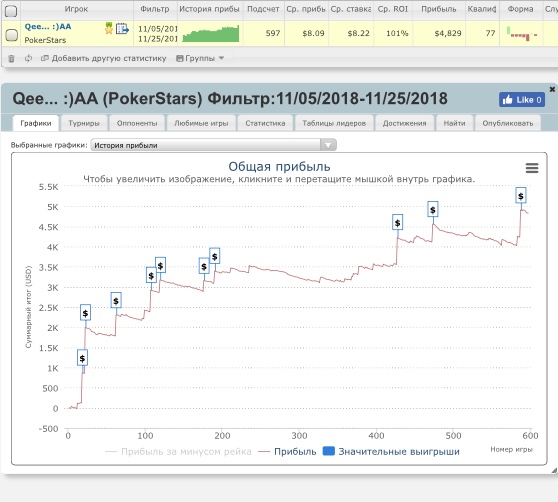Sort by the Игрок column header
This screenshot has height=502, width=558.
coord(76,9)
